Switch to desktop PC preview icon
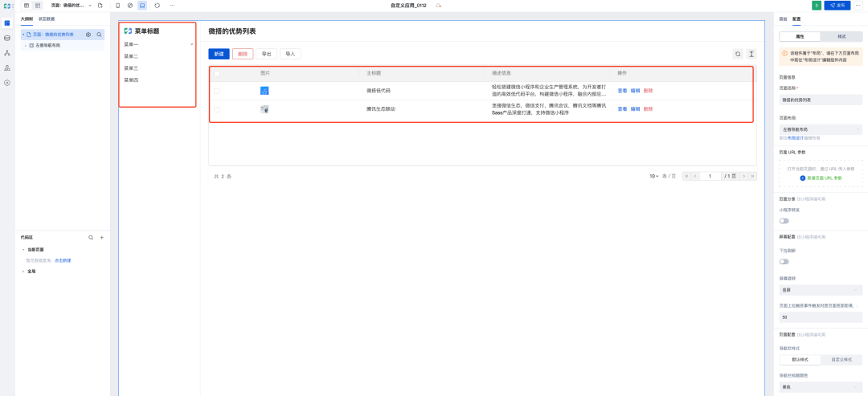Screen dimensions: 868x396 (142, 5)
